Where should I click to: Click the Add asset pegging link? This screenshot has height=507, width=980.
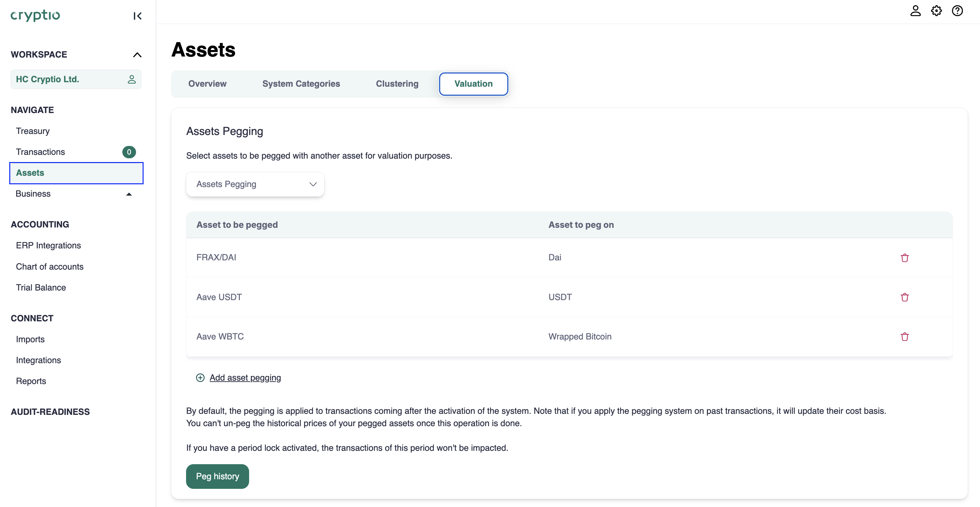(x=245, y=378)
